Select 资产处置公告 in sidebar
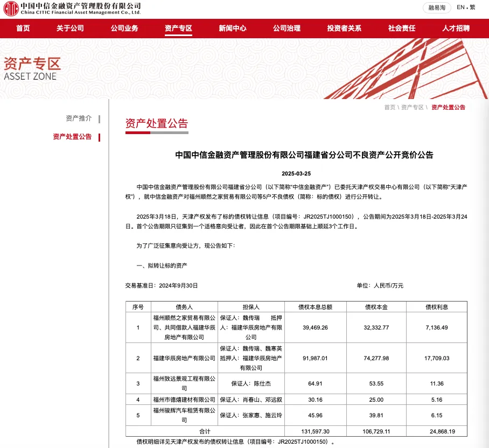489x448 pixels. [72, 137]
